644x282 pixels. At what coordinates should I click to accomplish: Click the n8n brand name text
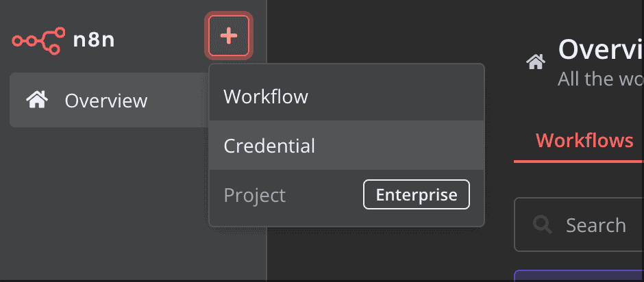pyautogui.click(x=94, y=39)
